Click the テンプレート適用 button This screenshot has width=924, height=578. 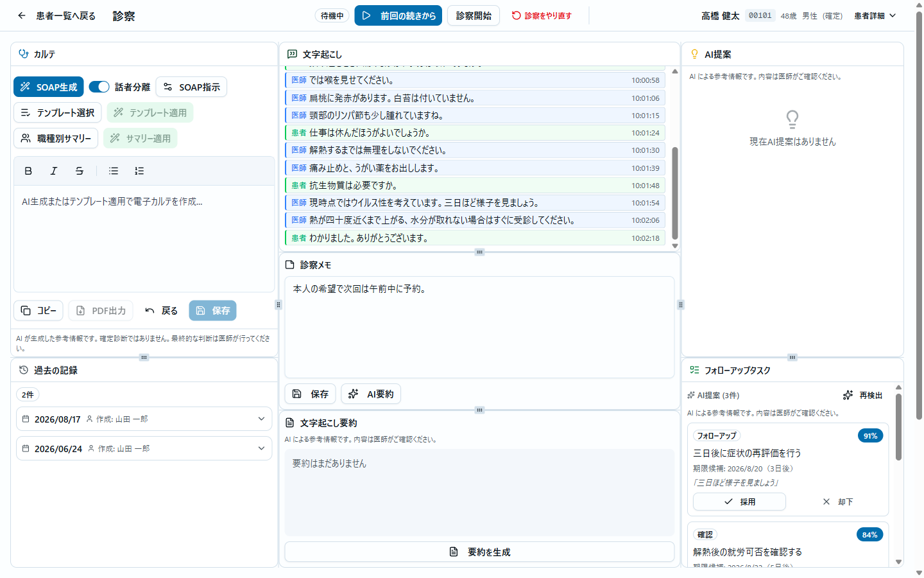(x=150, y=112)
